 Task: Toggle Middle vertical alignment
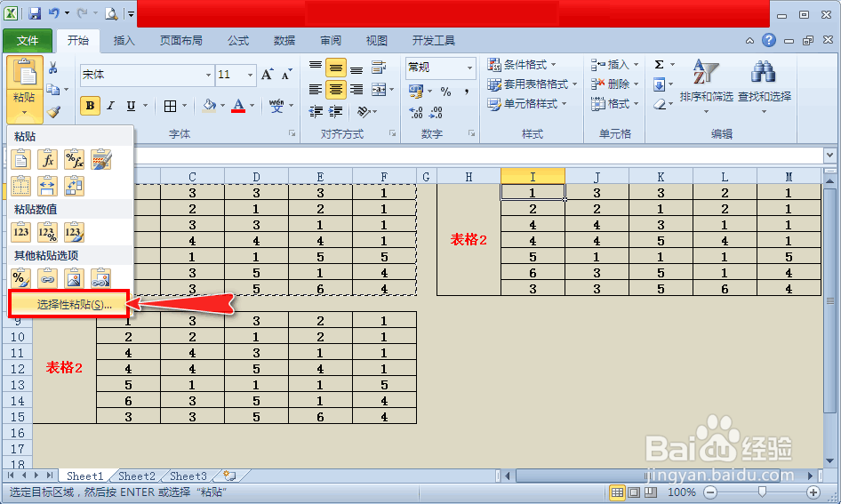coord(336,68)
